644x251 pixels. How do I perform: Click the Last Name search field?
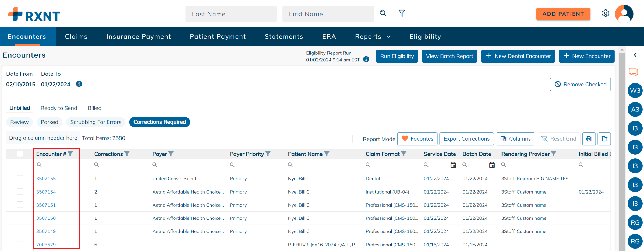point(231,14)
